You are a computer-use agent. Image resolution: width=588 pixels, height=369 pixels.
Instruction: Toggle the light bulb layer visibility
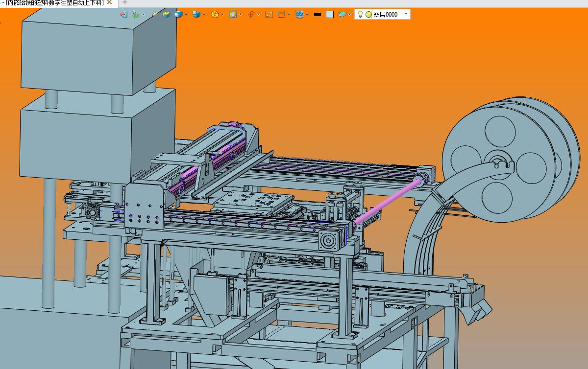361,14
